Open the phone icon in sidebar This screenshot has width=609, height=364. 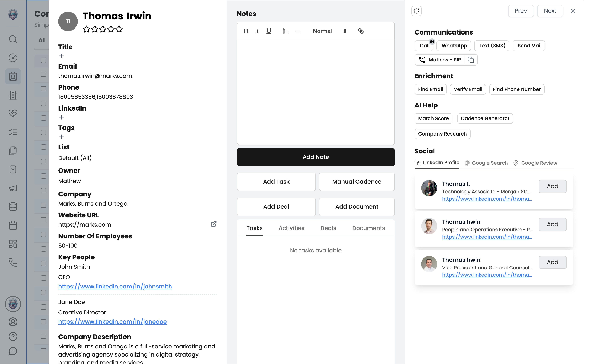click(13, 262)
